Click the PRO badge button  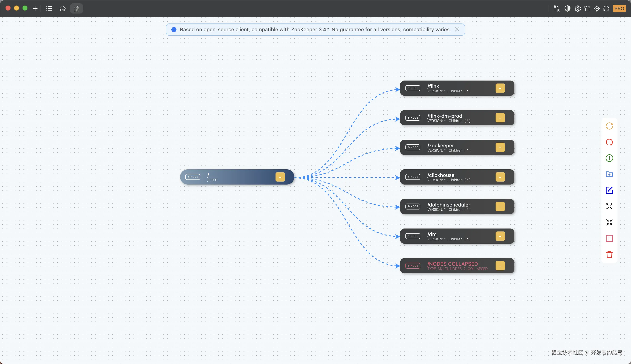(x=619, y=8)
